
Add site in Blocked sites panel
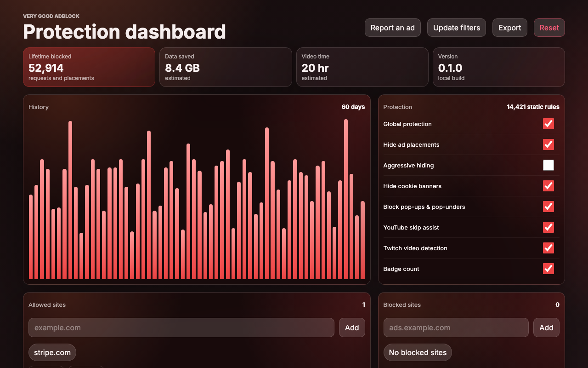pos(546,328)
